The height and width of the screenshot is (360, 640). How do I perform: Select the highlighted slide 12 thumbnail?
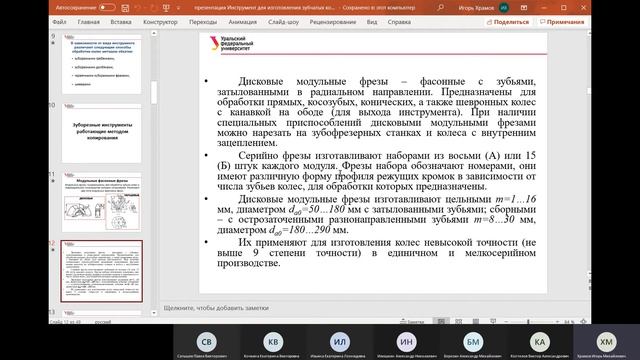point(102,271)
